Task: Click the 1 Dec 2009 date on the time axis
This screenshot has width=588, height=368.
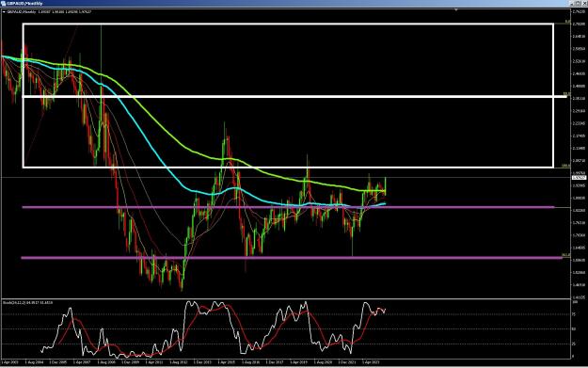Action: [x=131, y=362]
